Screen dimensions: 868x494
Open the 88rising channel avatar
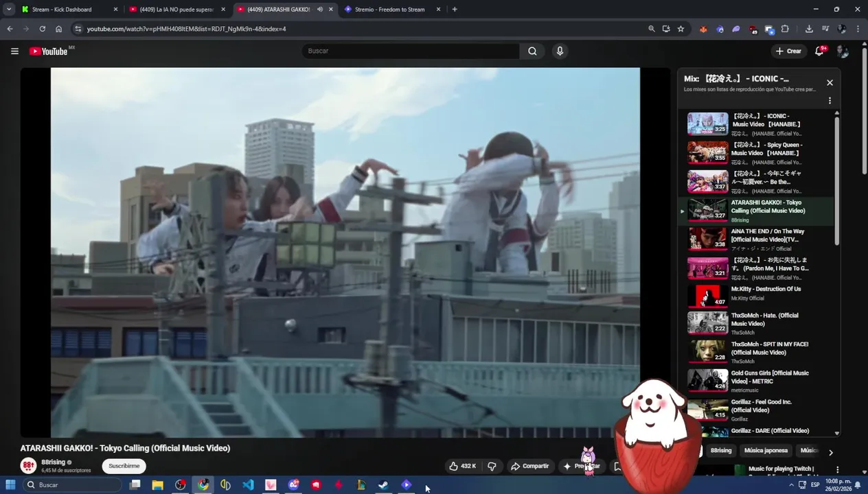point(28,466)
